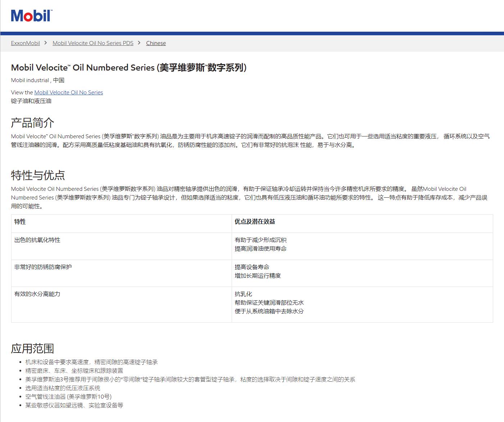Click the text 'Mobil industrial , 中国'
The height and width of the screenshot is (422, 504).
(38, 80)
